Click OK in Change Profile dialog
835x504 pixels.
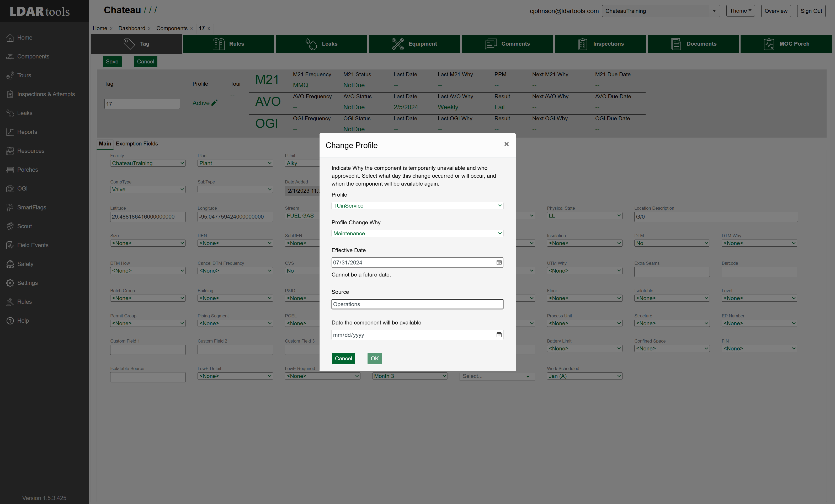374,359
